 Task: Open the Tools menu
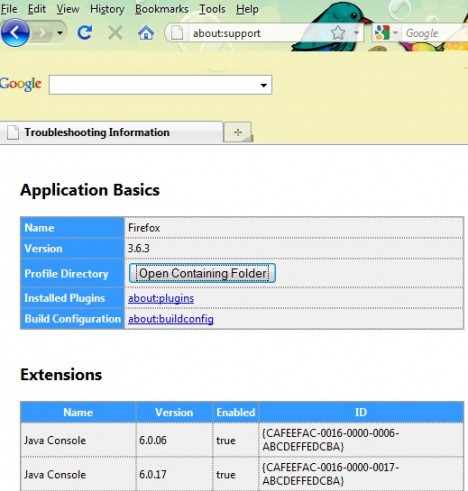pos(212,9)
